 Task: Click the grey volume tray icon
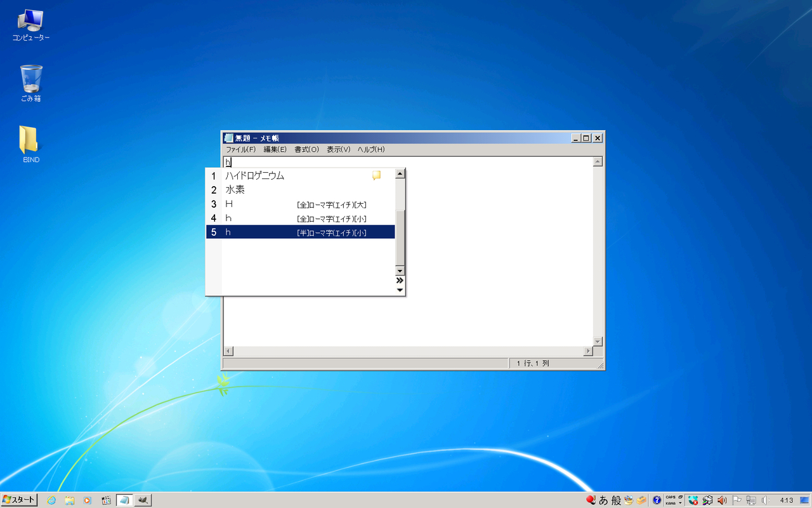click(765, 500)
